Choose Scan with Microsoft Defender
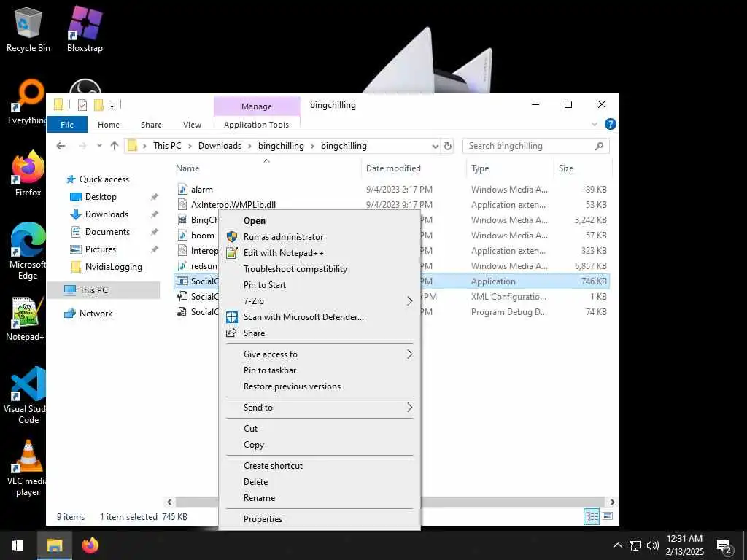The height and width of the screenshot is (560, 747). (x=320, y=316)
